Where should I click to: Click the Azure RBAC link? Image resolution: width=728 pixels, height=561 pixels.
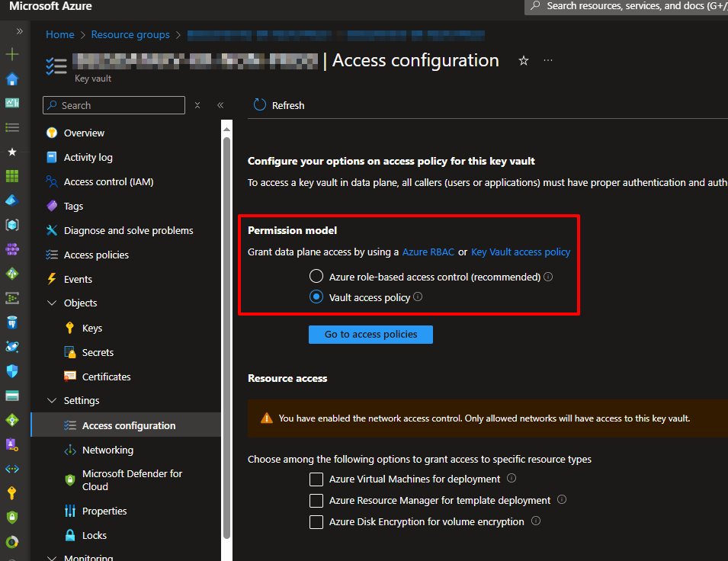tap(428, 252)
